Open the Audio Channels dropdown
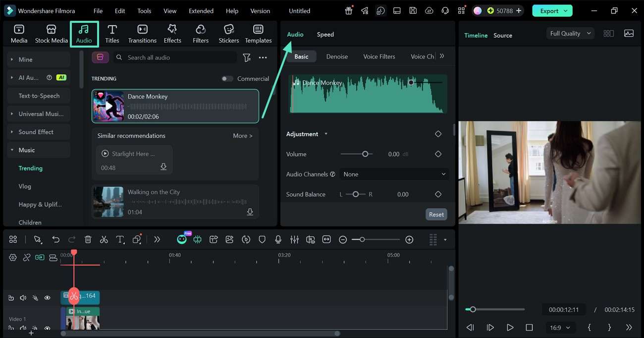Image resolution: width=644 pixels, height=338 pixels. (394, 174)
